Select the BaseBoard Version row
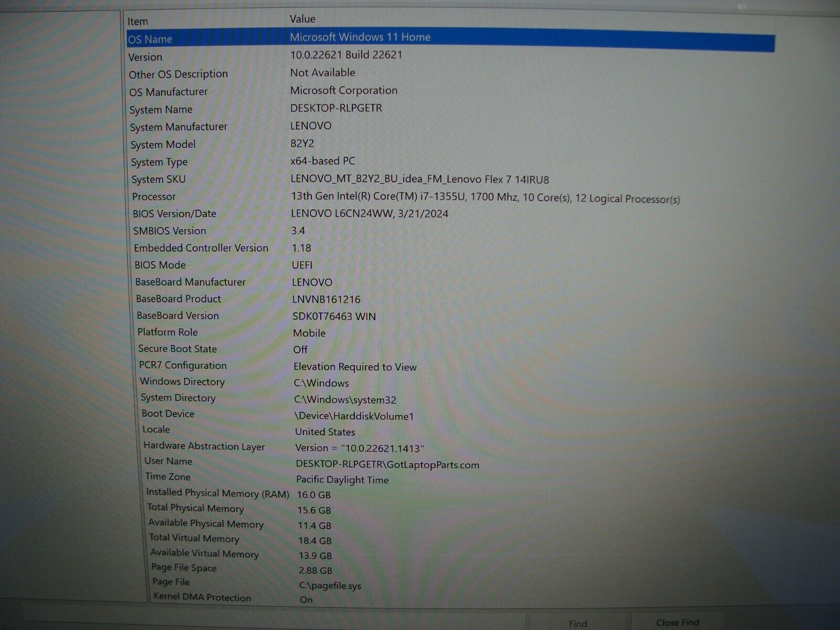Viewport: 840px width, 630px height. [x=177, y=316]
